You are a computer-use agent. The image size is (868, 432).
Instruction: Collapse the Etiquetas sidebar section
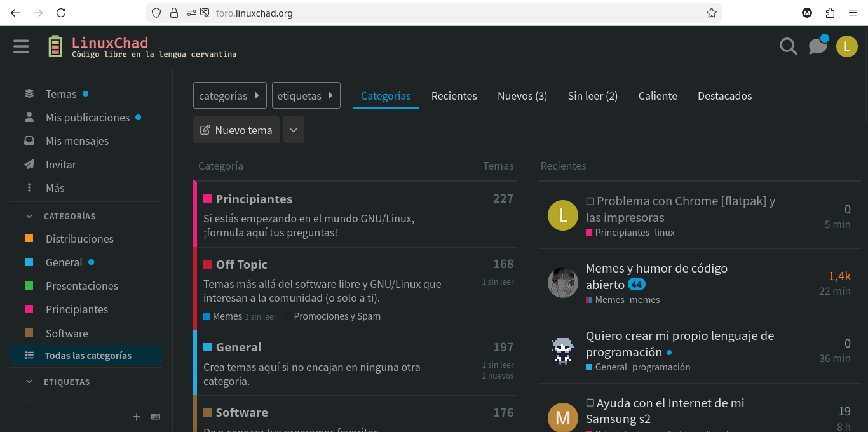(x=29, y=382)
